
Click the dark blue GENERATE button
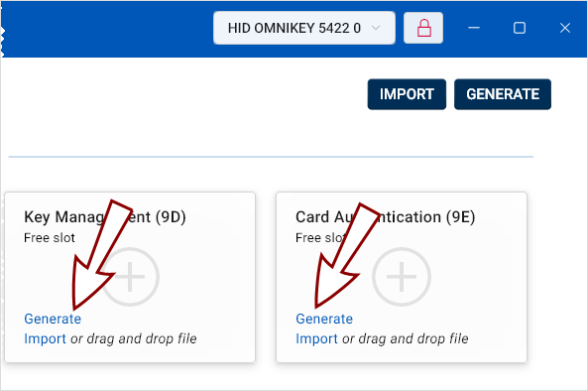[503, 94]
